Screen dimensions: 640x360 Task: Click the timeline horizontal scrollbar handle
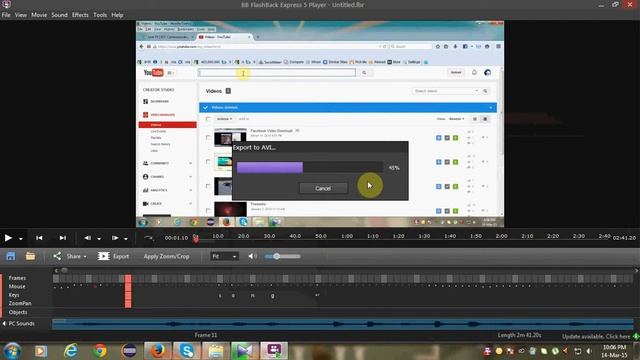pyautogui.click(x=64, y=270)
